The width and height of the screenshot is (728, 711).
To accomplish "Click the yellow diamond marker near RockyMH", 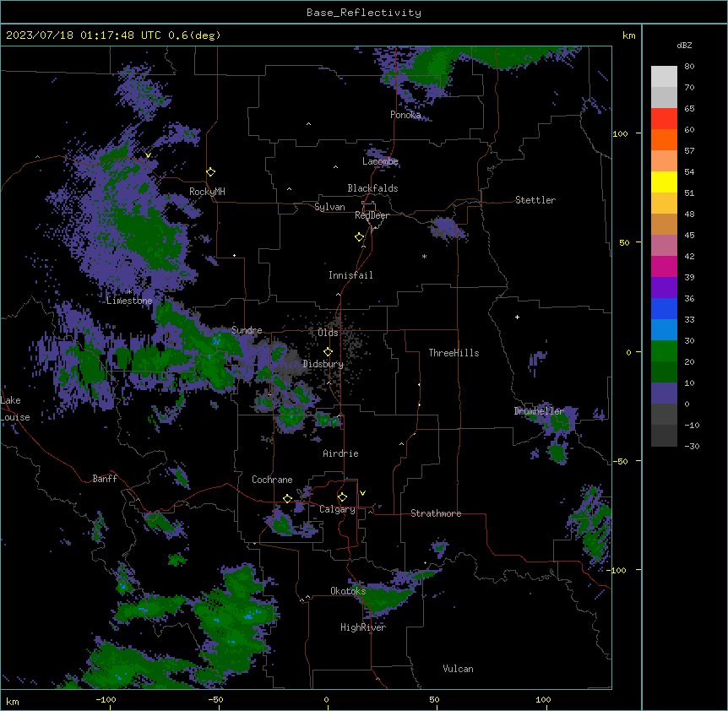I will [x=210, y=172].
